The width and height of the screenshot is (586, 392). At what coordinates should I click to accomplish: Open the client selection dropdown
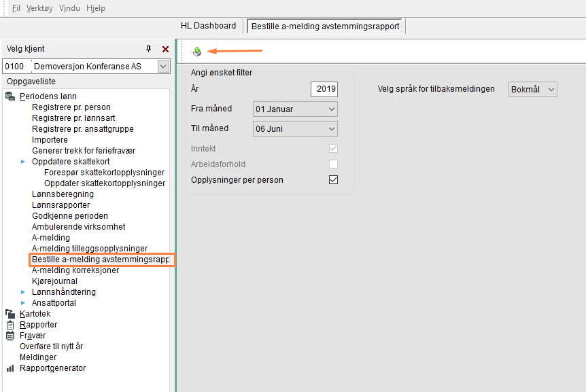(x=163, y=67)
